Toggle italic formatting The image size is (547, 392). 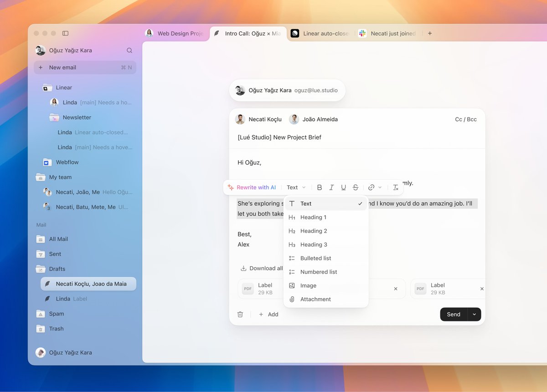331,188
